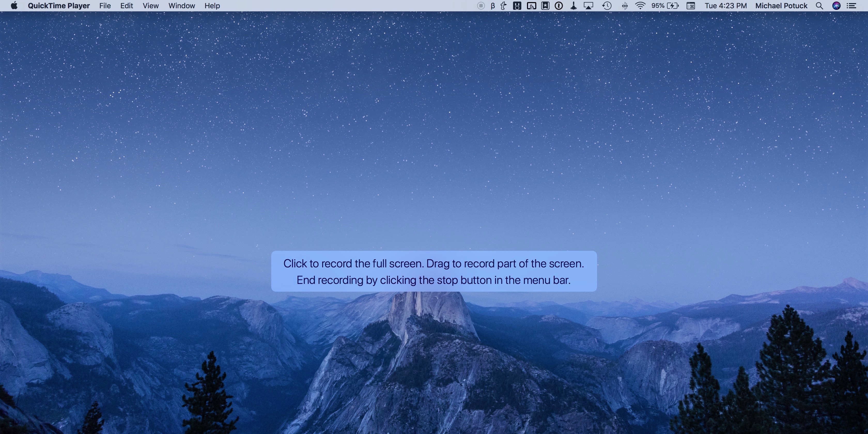Viewport: 868px width, 434px height.
Task: Open the Notification Center list icon
Action: click(851, 6)
